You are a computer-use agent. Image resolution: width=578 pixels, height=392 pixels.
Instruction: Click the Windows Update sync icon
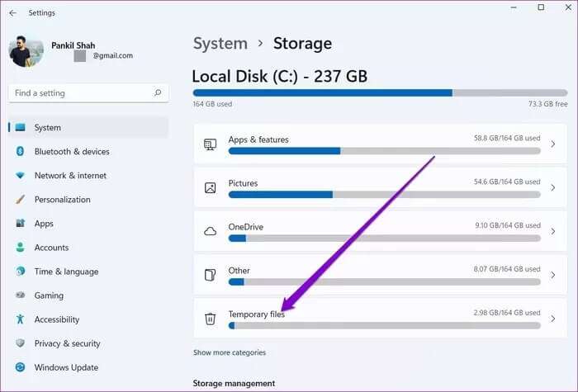[21, 367]
